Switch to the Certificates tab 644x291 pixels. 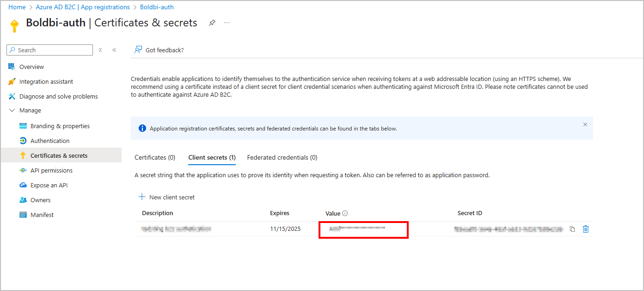coord(154,157)
